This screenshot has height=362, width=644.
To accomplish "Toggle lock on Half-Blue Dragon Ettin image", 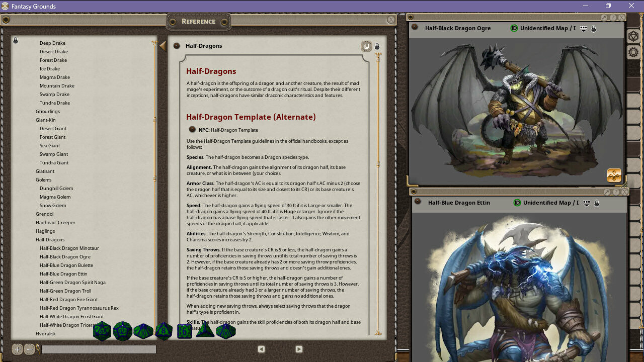I will (x=597, y=203).
